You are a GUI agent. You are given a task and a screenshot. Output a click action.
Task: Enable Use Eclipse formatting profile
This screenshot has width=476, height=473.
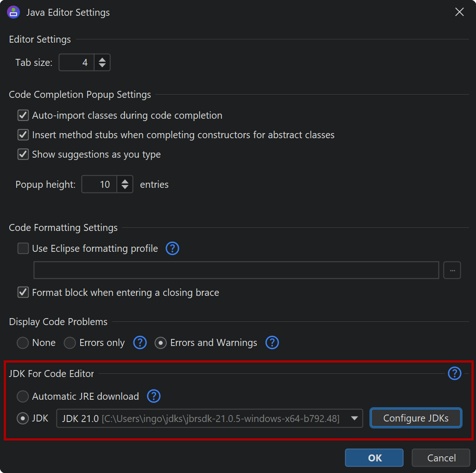(x=23, y=249)
